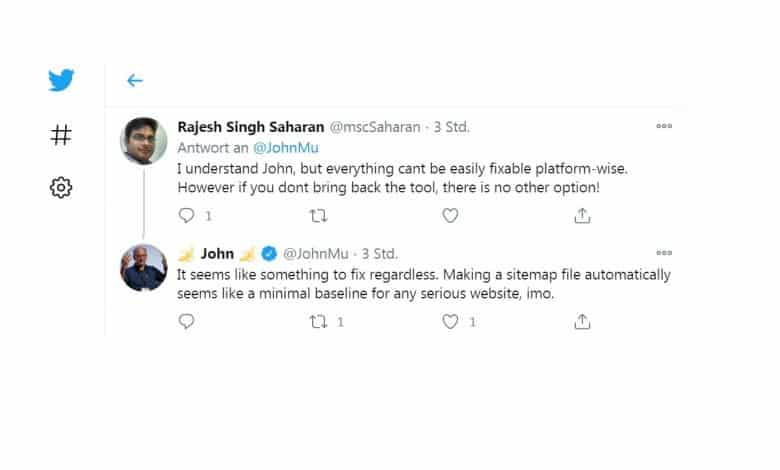Screen dimensions: 780x470
Task: Open the @JohnMu mention link
Action: 286,148
